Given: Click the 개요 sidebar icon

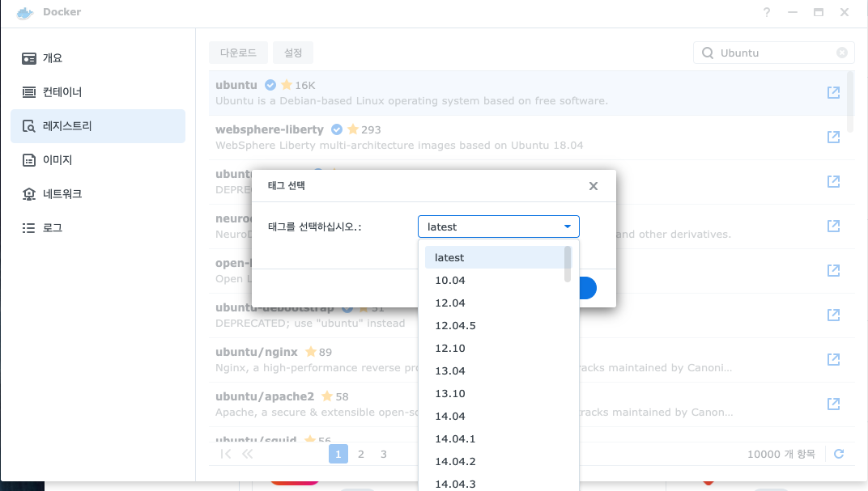Looking at the screenshot, I should (x=29, y=58).
